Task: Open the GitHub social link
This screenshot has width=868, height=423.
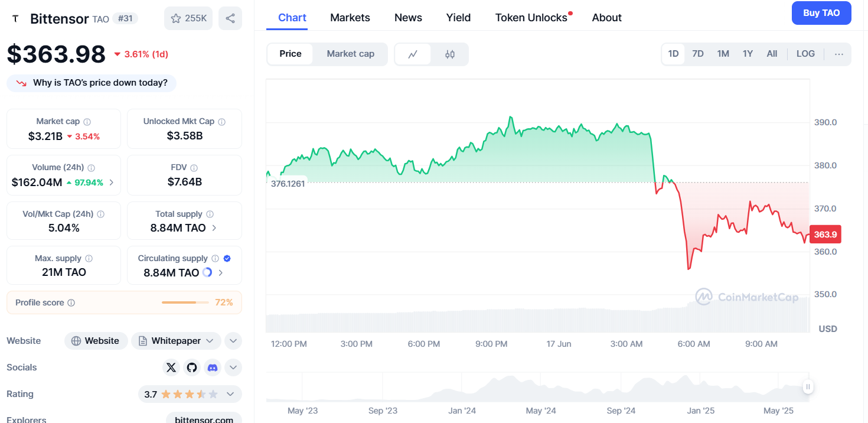Action: coord(192,367)
